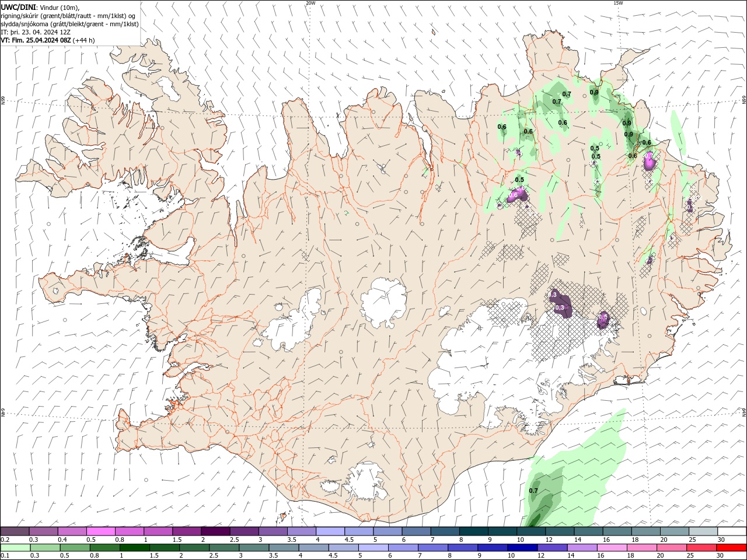Screen dimensions: 747x560
Task: Choose the bright red 30 swatch, lower legend
Action: [731, 548]
